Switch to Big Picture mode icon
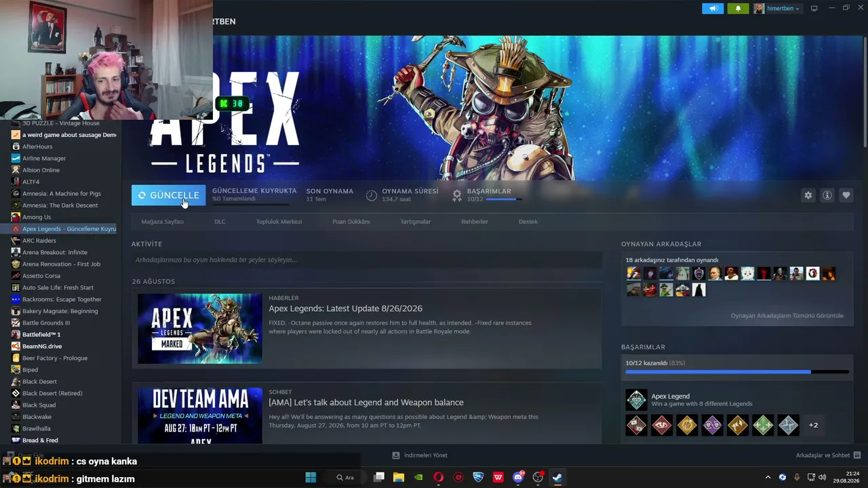This screenshot has height=488, width=868. (814, 8)
